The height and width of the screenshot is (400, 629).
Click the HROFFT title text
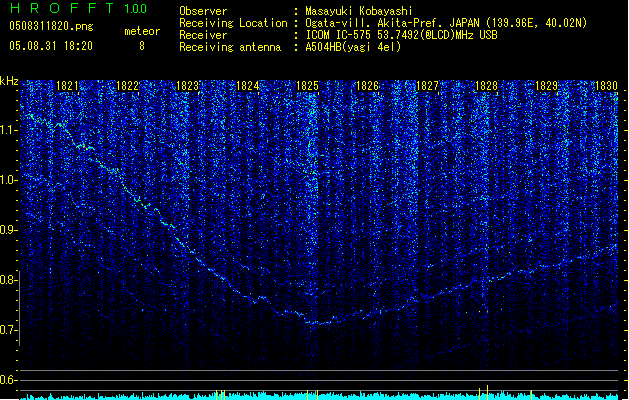[60, 9]
